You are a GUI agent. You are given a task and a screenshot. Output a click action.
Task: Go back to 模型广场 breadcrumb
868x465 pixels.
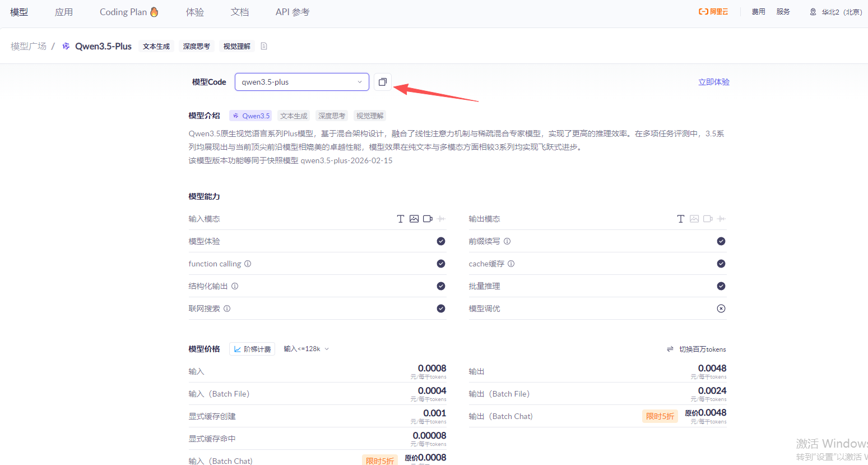pyautogui.click(x=29, y=46)
